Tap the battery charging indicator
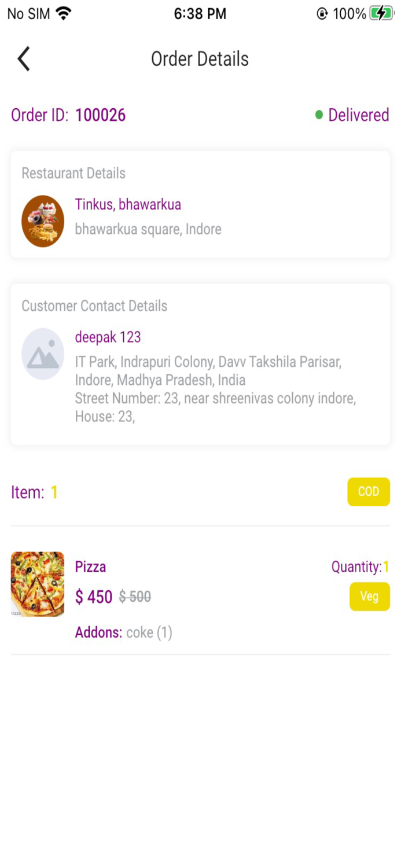The width and height of the screenshot is (401, 868). pyautogui.click(x=381, y=12)
